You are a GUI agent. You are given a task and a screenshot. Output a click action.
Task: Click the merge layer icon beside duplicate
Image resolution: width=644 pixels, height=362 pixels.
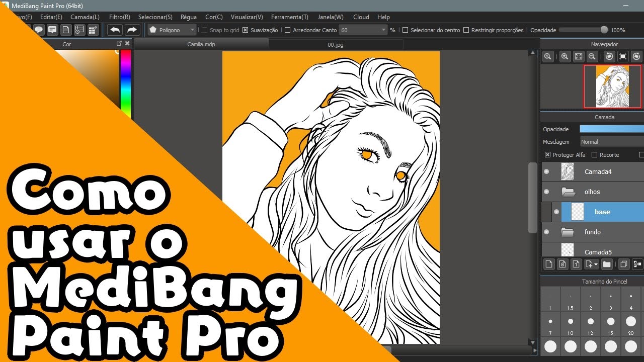pyautogui.click(x=637, y=264)
